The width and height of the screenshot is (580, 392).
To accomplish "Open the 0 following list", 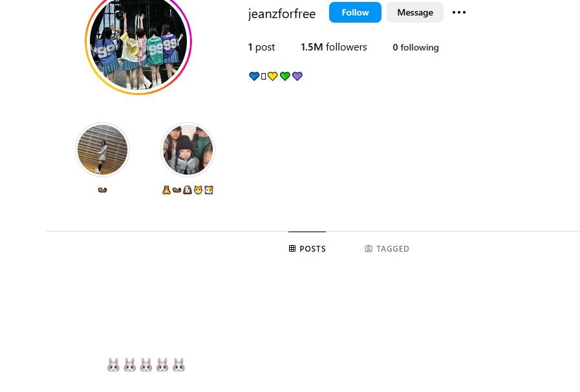I will pos(416,47).
